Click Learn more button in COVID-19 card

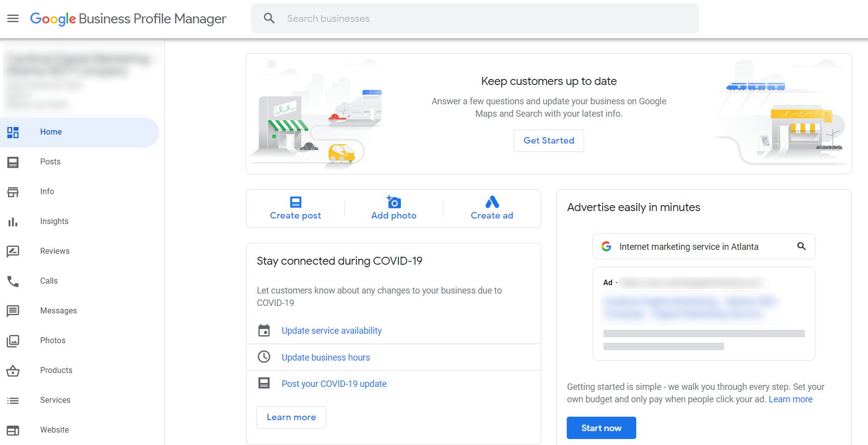[291, 417]
